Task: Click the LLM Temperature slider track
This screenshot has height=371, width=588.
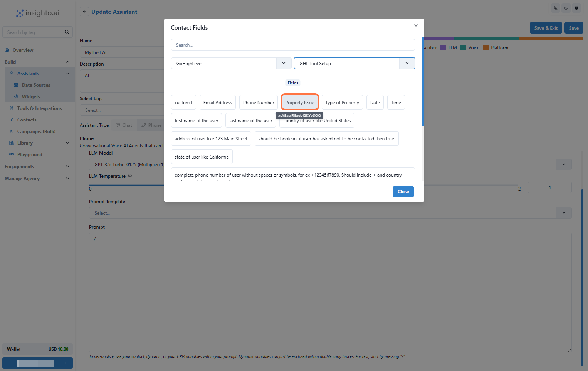Action: coord(304,185)
